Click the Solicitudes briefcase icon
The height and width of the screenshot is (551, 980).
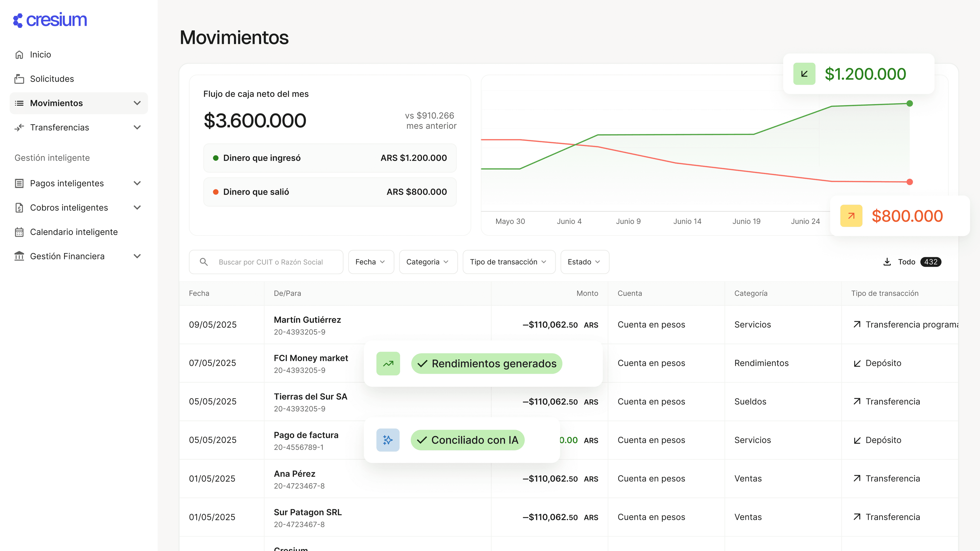(19, 79)
